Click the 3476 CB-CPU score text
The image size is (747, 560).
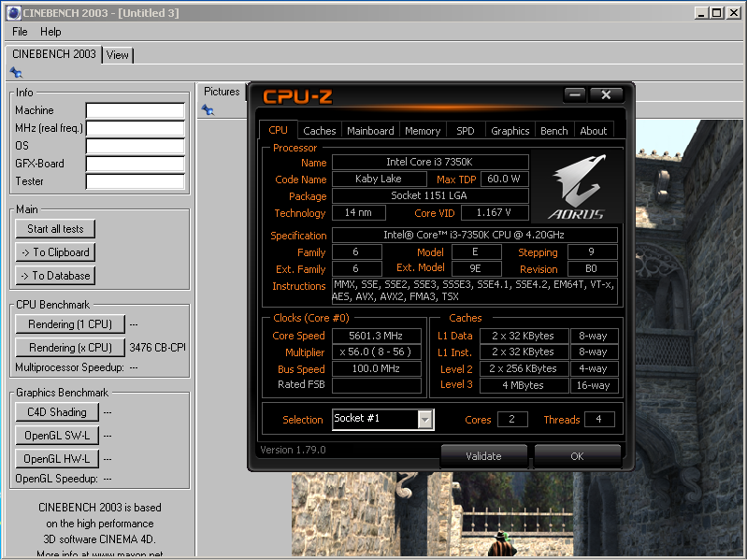[157, 348]
